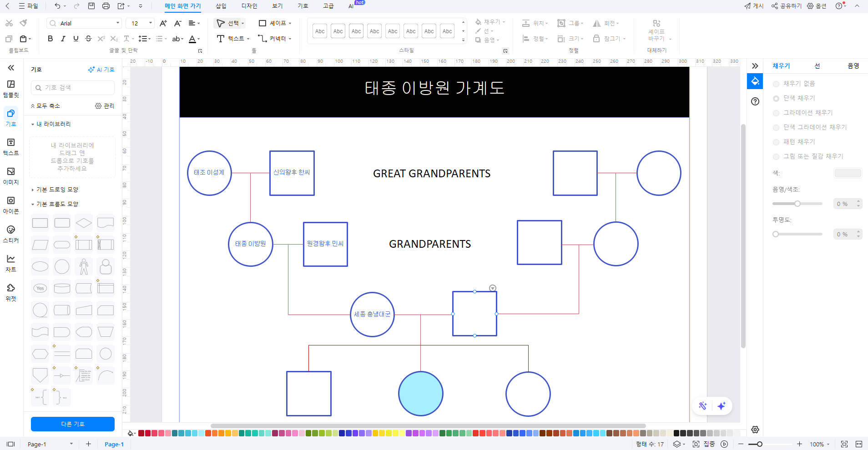Image resolution: width=868 pixels, height=450 pixels.
Task: Click the Format Painter icon
Action: click(x=24, y=23)
